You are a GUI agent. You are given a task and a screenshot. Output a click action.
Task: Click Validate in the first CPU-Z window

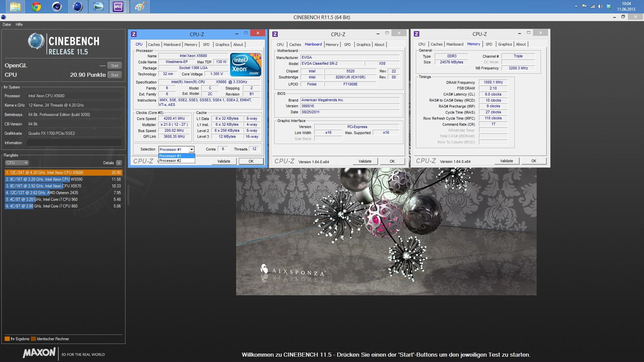[x=224, y=161]
